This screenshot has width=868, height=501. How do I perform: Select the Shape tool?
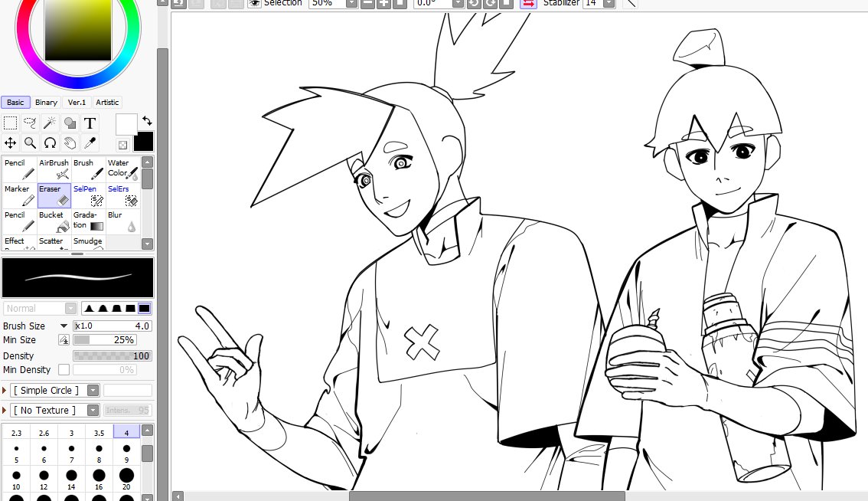click(x=70, y=123)
